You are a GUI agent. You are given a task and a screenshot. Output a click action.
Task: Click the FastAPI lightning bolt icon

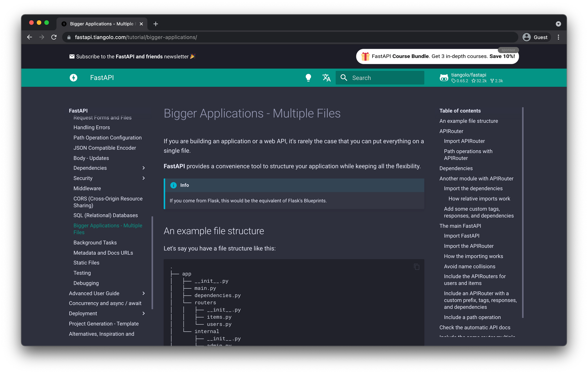pyautogui.click(x=74, y=78)
